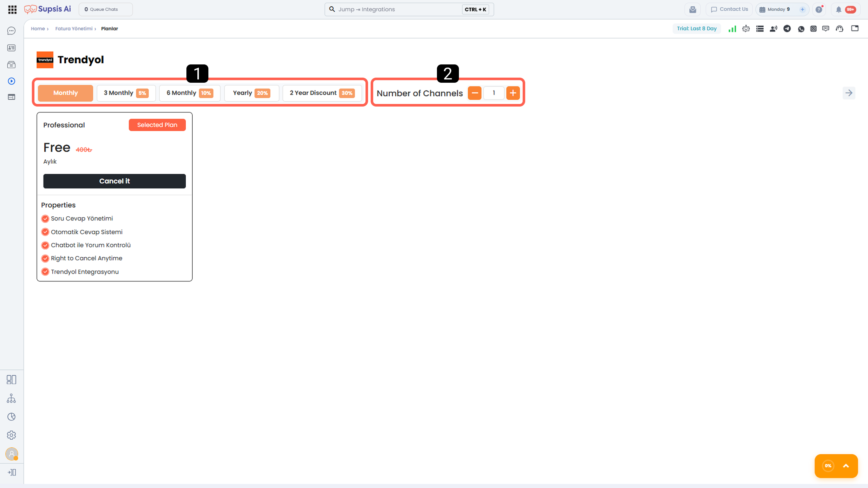The height and width of the screenshot is (488, 868).
Task: Open the contact card sidebar icon
Action: pos(11,48)
